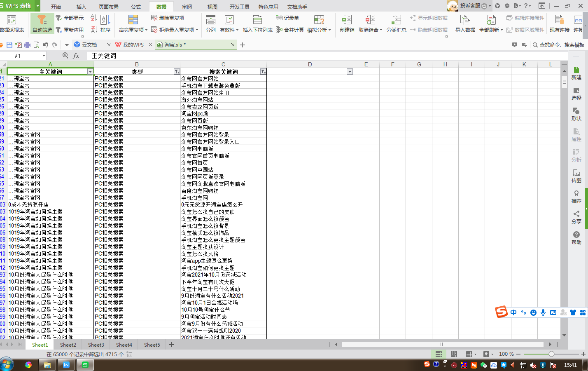
Task: Open the 视图 ribbon tab
Action: click(212, 7)
